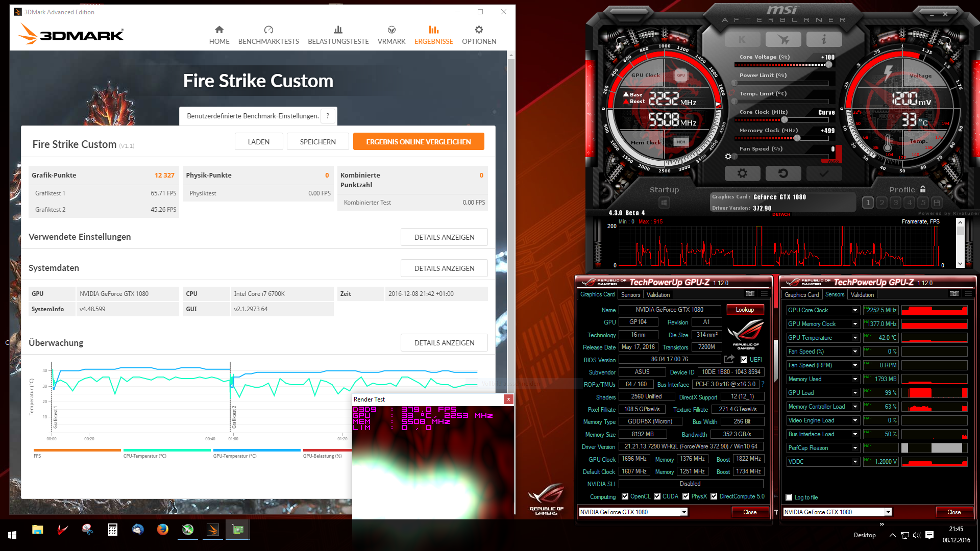Click the Afterburner airplane logo button

click(x=783, y=39)
